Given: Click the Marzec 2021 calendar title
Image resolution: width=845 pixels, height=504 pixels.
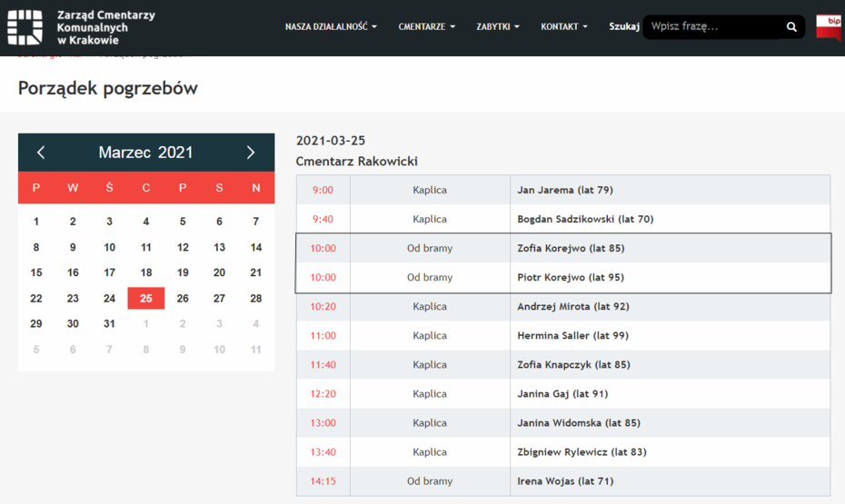Looking at the screenshot, I should click(145, 153).
